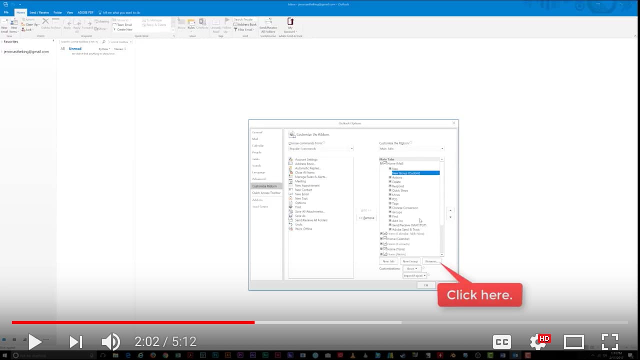This screenshot has width=644, height=364.
Task: Click Send/Receive All Folders
Action: tap(268, 25)
